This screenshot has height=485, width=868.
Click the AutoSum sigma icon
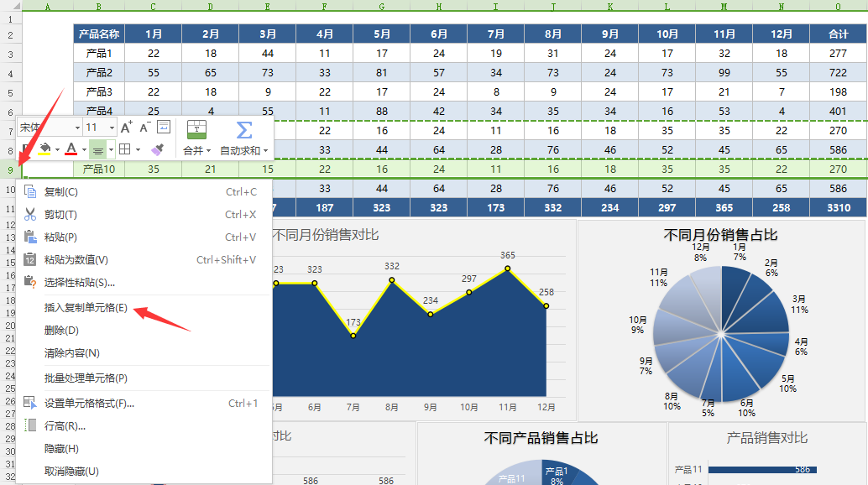(243, 131)
